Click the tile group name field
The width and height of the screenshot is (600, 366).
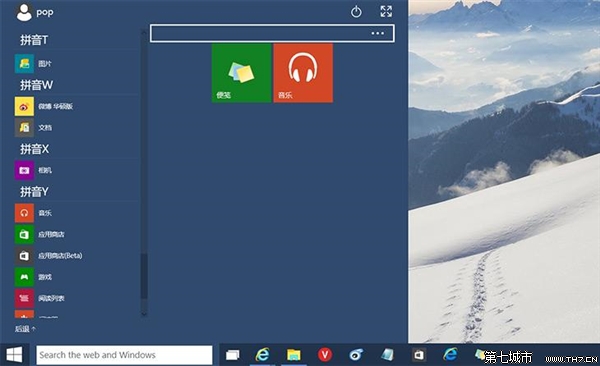point(272,33)
